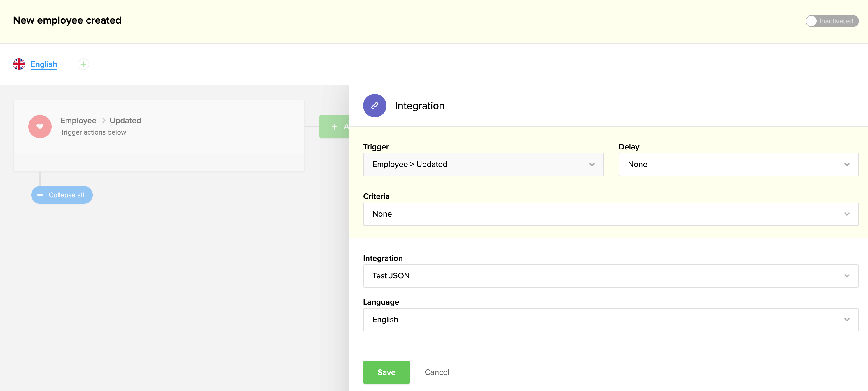Add a new language with plus icon
The height and width of the screenshot is (391, 868).
83,64
